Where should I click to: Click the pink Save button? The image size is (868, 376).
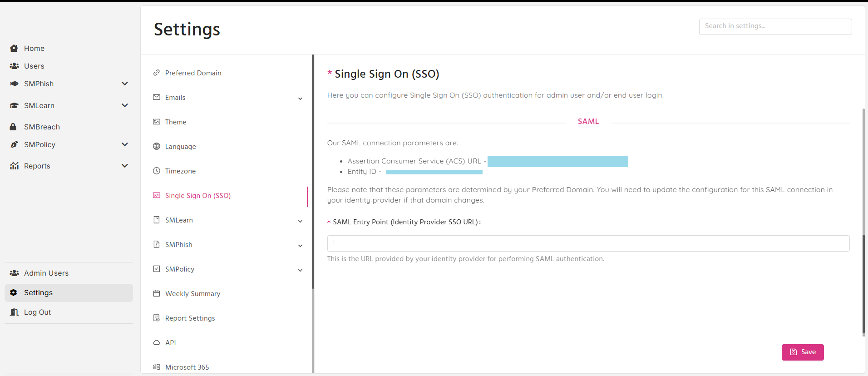tap(803, 352)
